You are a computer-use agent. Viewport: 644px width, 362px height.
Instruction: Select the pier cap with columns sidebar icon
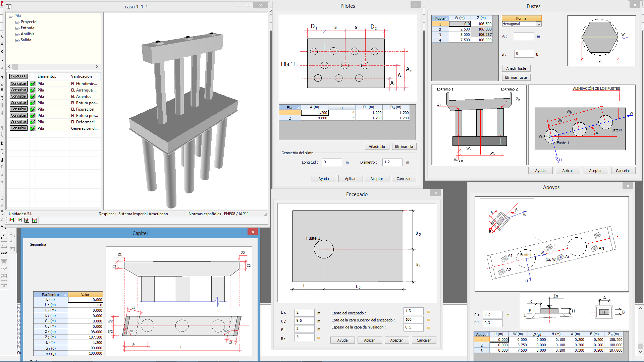click(4, 254)
